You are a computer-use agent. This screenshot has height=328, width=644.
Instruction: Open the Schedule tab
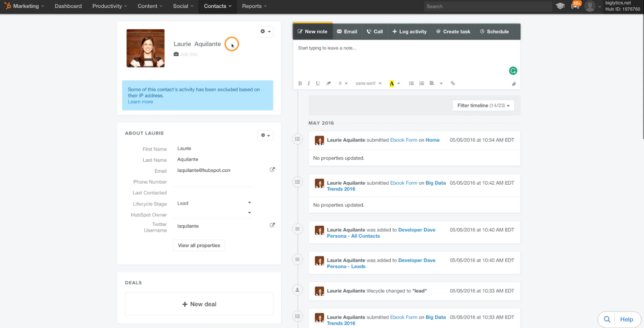pos(494,32)
